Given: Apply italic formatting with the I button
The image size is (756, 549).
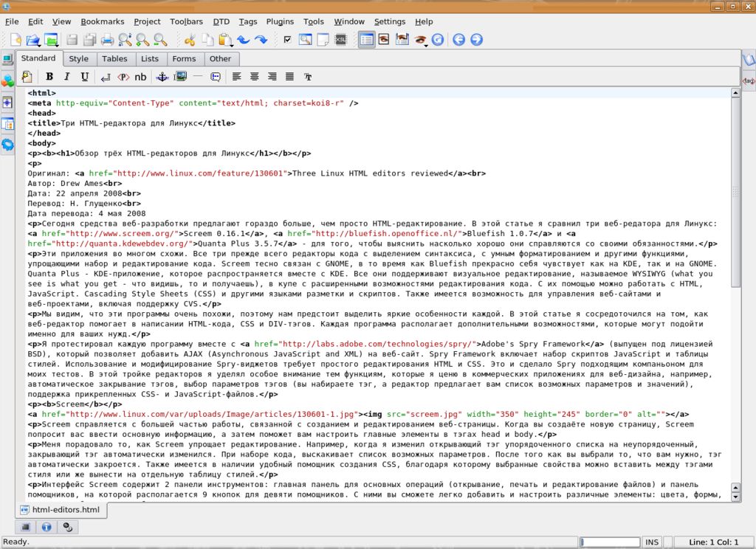Looking at the screenshot, I should tap(67, 77).
